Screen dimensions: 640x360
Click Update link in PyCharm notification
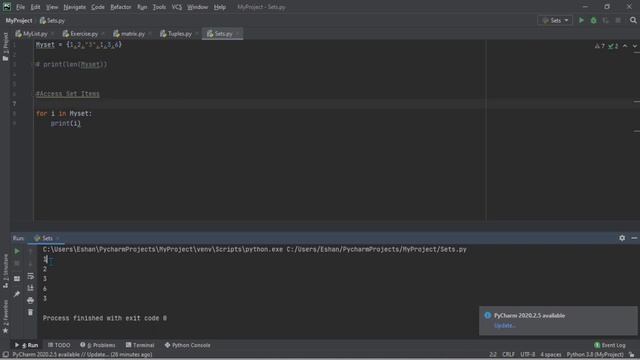click(504, 325)
